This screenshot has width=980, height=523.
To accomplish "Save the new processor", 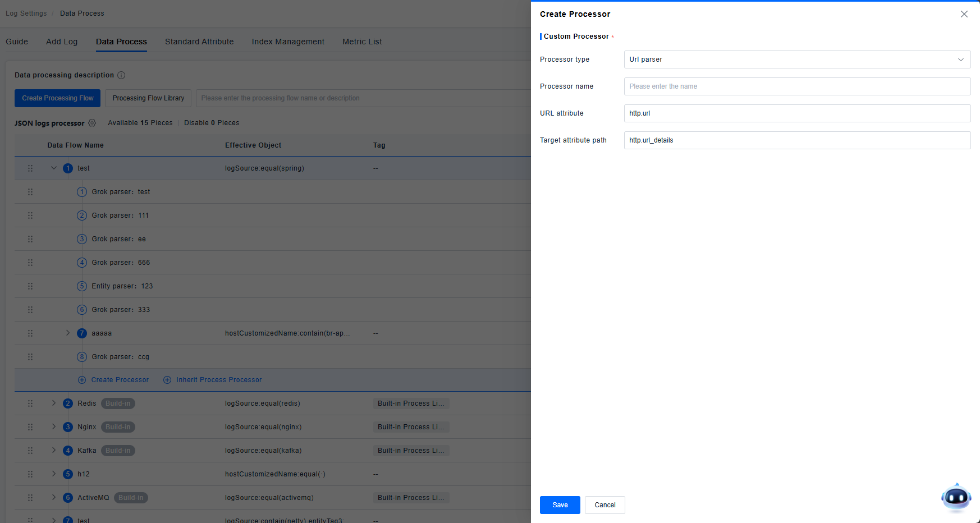I will click(560, 505).
